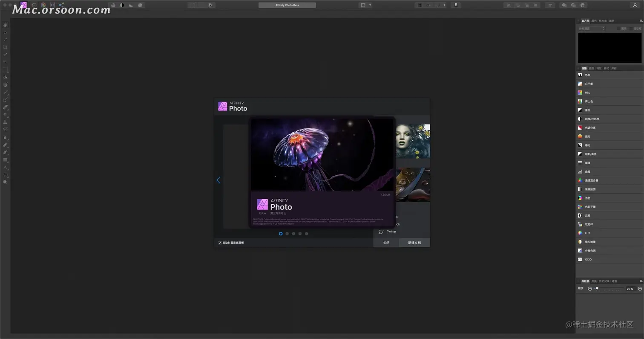Select the third welcome page dot
Screen dimensions: 644x339
coord(293,234)
